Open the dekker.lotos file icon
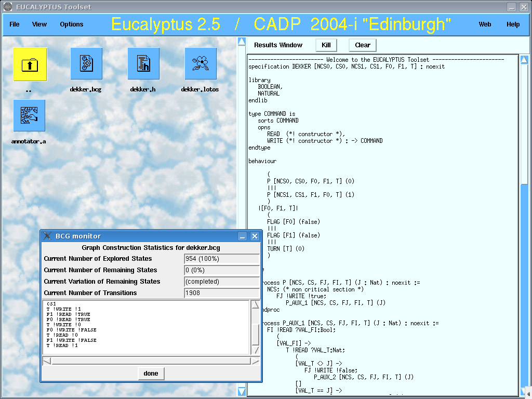532x399 pixels. click(x=200, y=64)
